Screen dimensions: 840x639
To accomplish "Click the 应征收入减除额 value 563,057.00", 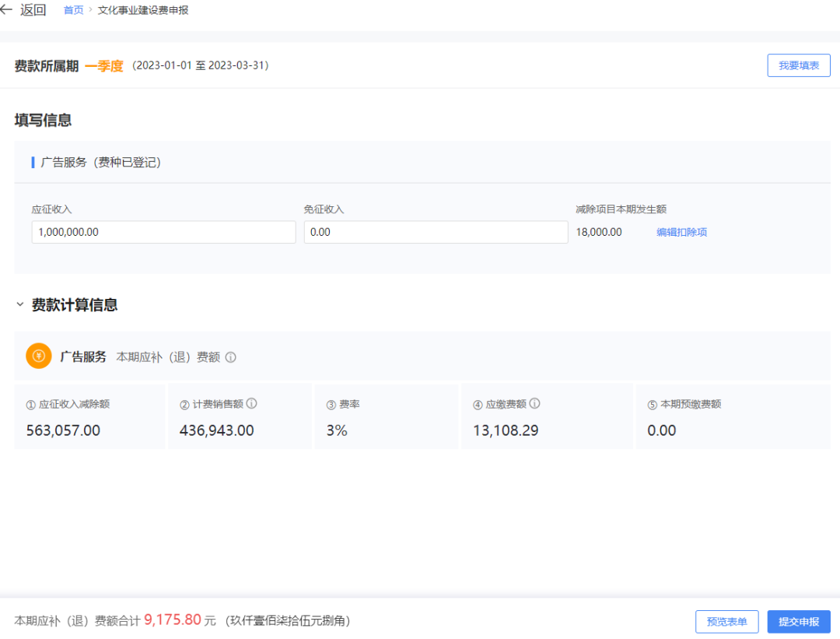I will (63, 430).
